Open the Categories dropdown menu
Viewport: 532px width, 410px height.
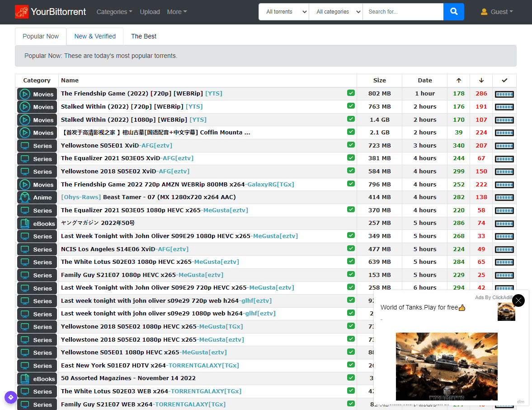coord(114,12)
